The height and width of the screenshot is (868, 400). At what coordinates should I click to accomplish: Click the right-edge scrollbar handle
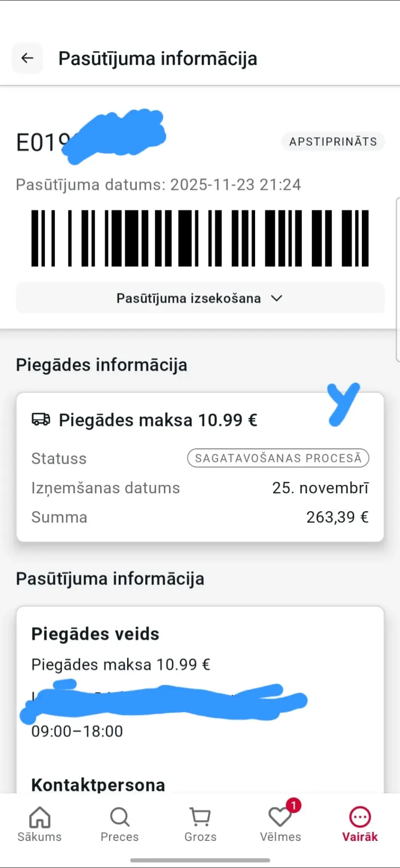click(397, 280)
